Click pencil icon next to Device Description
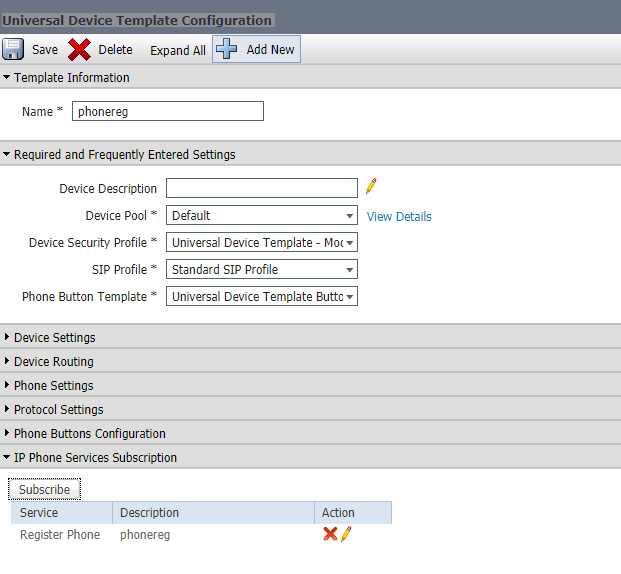621x574 pixels. pos(371,187)
